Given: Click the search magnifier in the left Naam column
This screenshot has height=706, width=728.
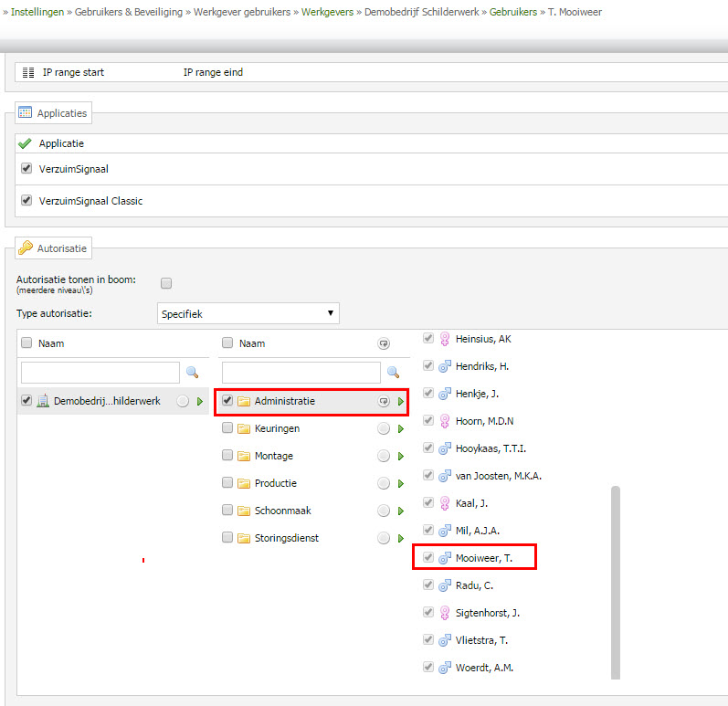Looking at the screenshot, I should point(192,373).
